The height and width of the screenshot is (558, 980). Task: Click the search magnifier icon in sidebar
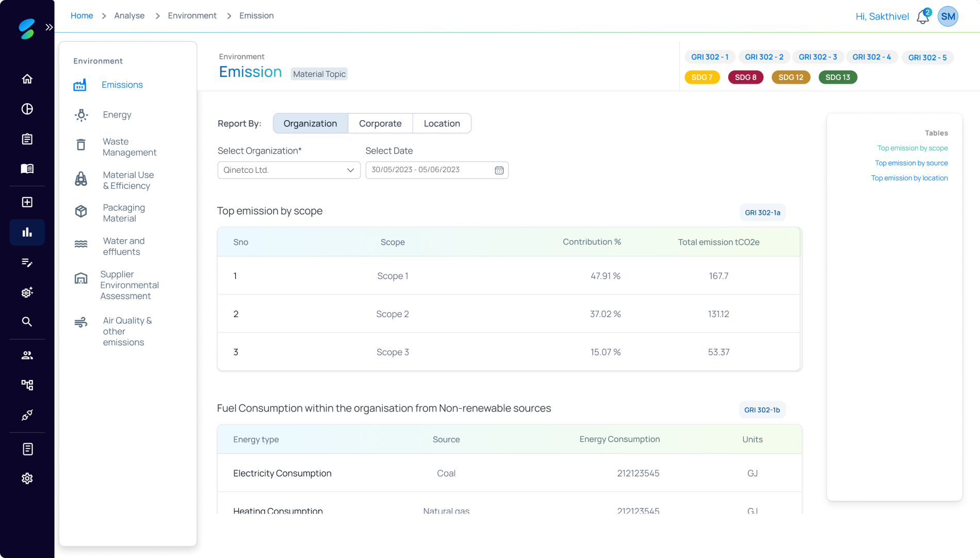coord(27,322)
